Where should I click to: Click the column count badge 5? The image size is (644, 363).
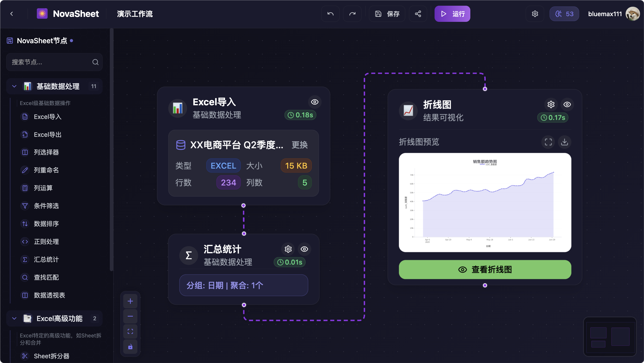tap(305, 182)
